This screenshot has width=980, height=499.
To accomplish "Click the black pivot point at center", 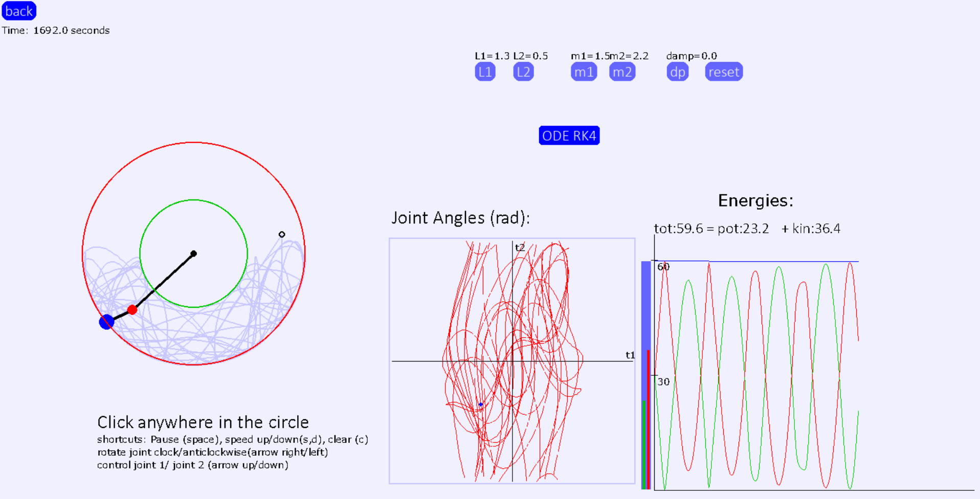I will [x=193, y=253].
